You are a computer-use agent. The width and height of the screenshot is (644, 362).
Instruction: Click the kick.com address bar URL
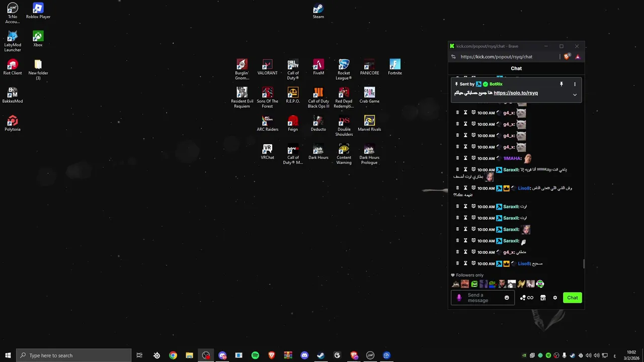coord(496,57)
